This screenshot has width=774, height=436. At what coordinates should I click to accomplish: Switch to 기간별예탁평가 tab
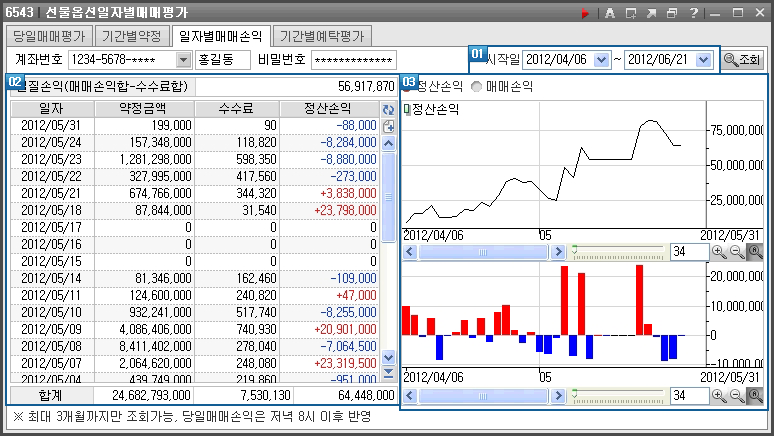[322, 36]
